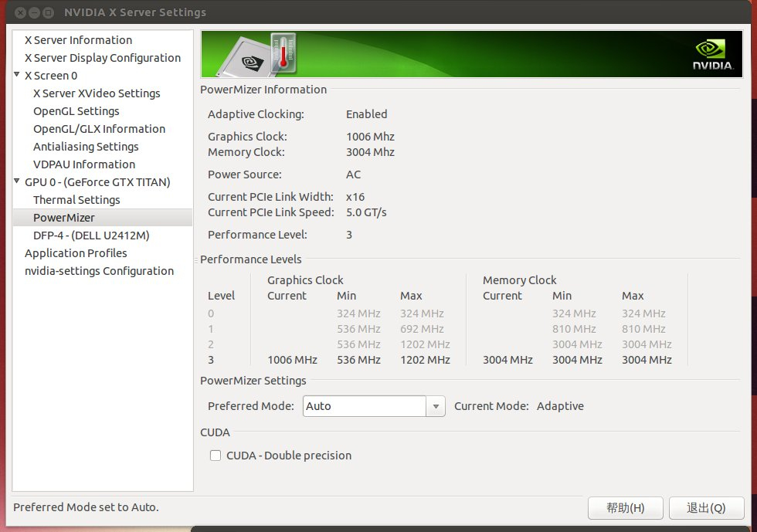This screenshot has height=532, width=757.
Task: Click the thermometer GPU icon in banner
Action: click(283, 53)
